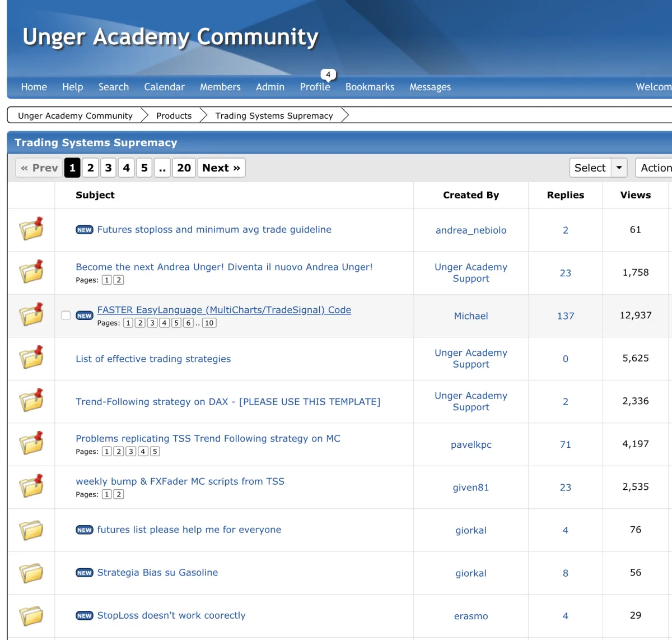Image resolution: width=672 pixels, height=640 pixels.
Task: Click folder icon for StopLoss doesn't work
Action: click(31, 616)
